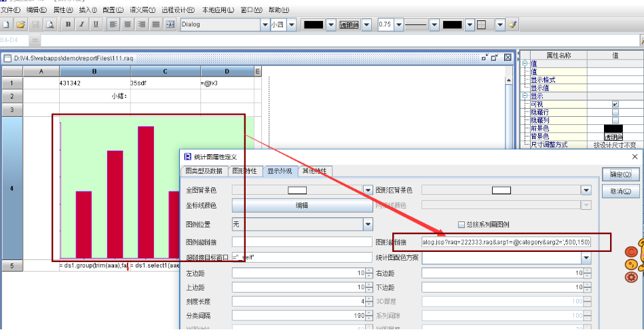Click the 编辑 button for 坐标线颜色
This screenshot has width=644, height=330.
click(302, 206)
